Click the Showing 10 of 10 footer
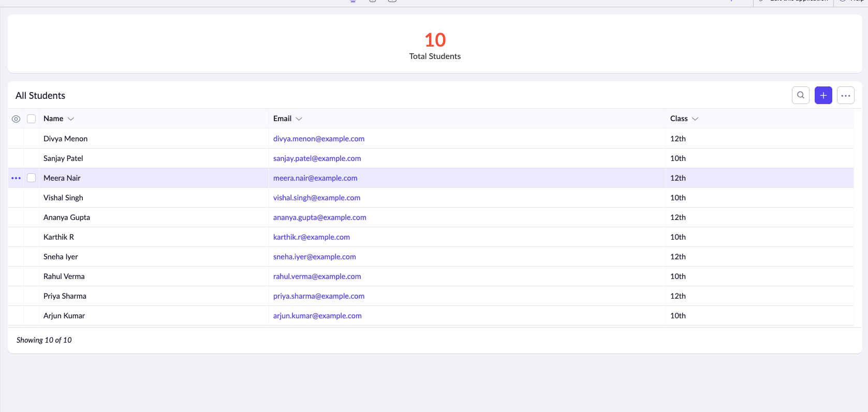This screenshot has height=412, width=868. [x=44, y=340]
